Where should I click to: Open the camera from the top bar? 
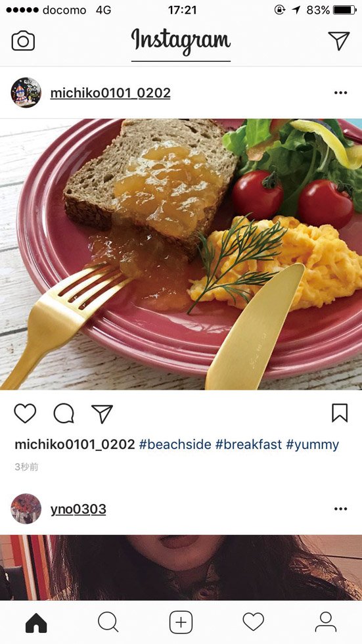(x=23, y=41)
